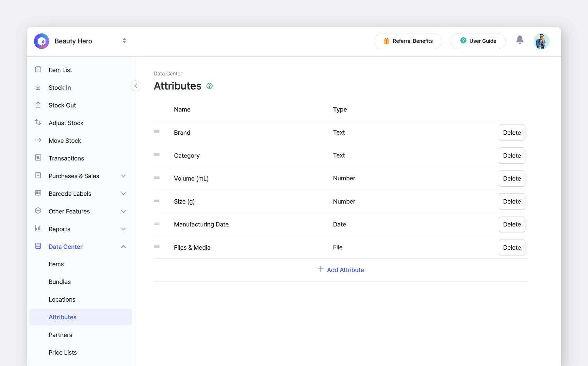Image resolution: width=588 pixels, height=366 pixels.
Task: Open the User Guide
Action: [478, 41]
